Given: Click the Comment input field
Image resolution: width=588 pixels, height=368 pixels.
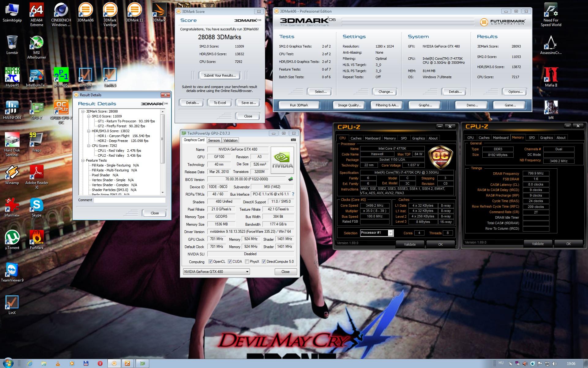Looking at the screenshot, I should [130, 200].
